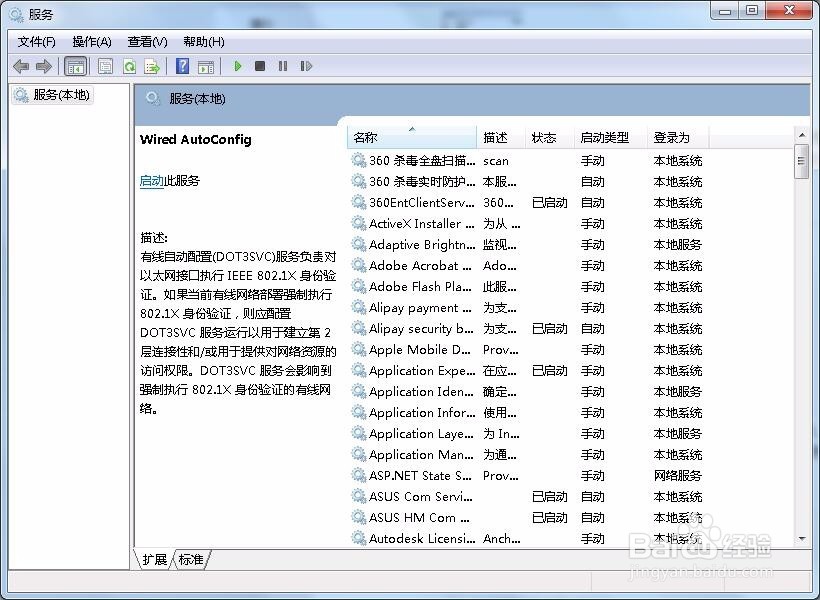Select the Alipay payment service row

[x=527, y=308]
